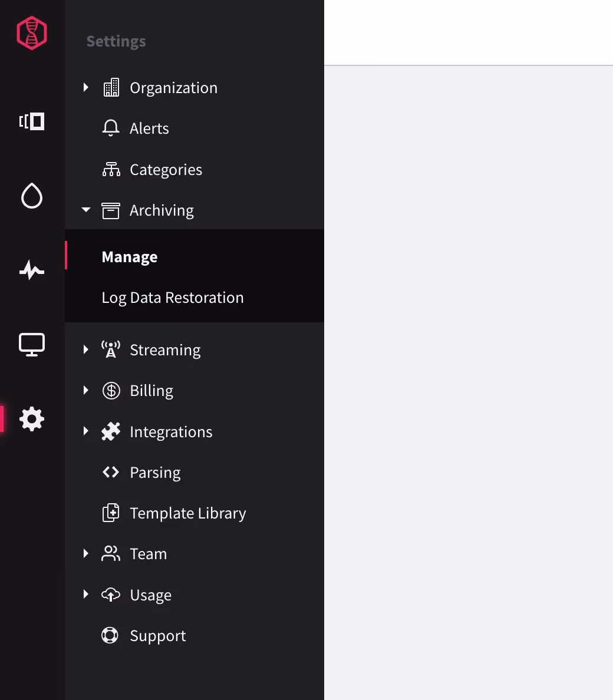This screenshot has width=613, height=700.
Task: Click the Categories hierarchy icon
Action: point(111,169)
